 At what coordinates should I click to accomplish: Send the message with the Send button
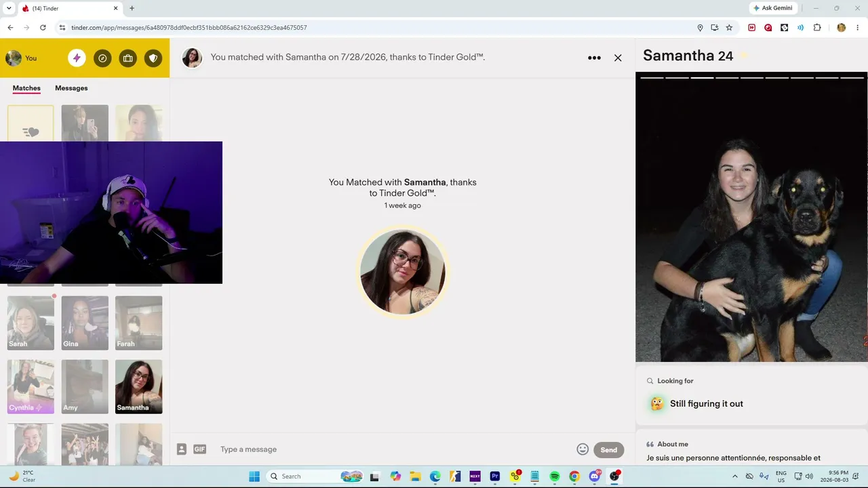tap(608, 449)
